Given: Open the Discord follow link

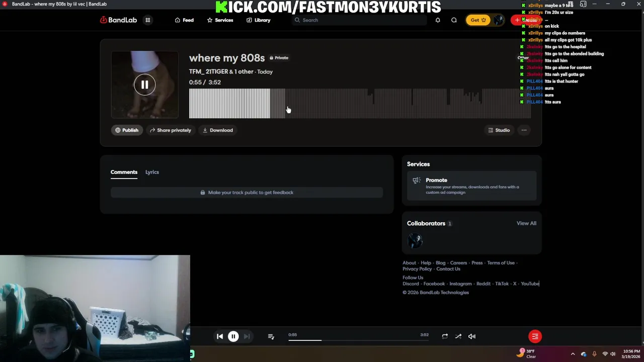Looking at the screenshot, I should pos(411,284).
